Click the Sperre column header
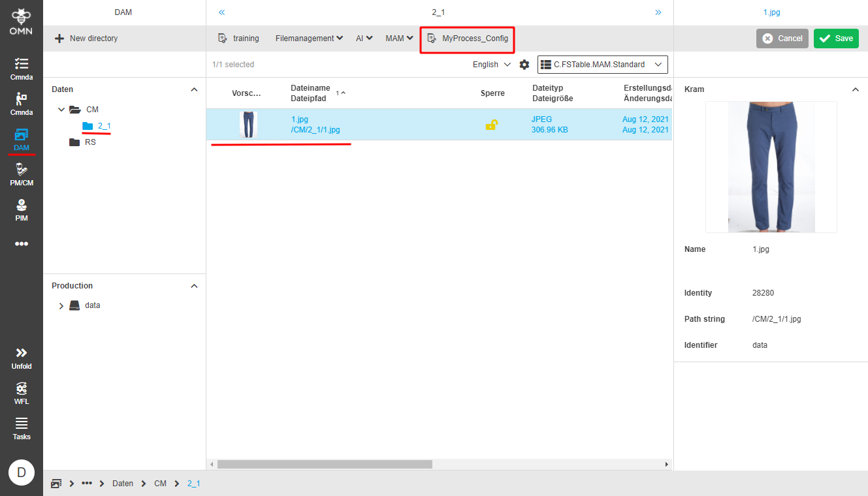Screen dimensions: 868x496 click(492, 93)
